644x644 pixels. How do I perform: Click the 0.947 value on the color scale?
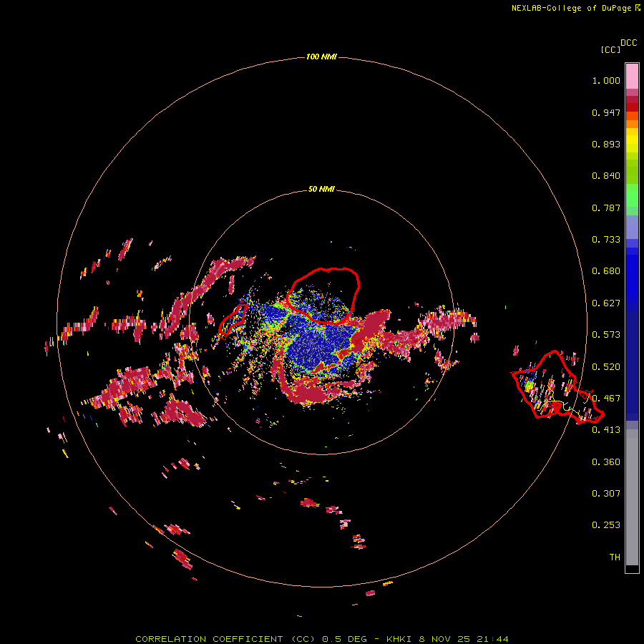pos(606,112)
